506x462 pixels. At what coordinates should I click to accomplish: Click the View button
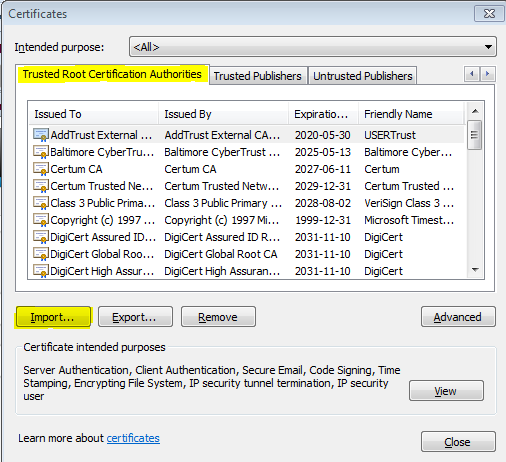(446, 391)
